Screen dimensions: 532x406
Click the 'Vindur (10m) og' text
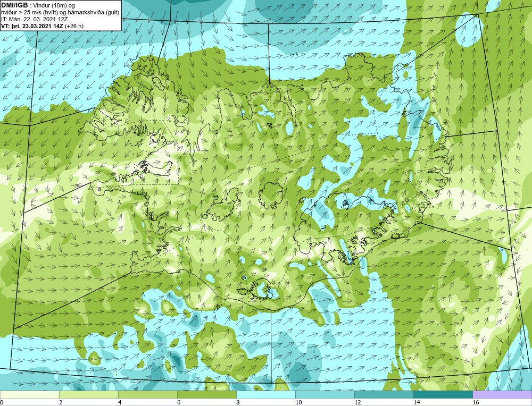coord(54,5)
